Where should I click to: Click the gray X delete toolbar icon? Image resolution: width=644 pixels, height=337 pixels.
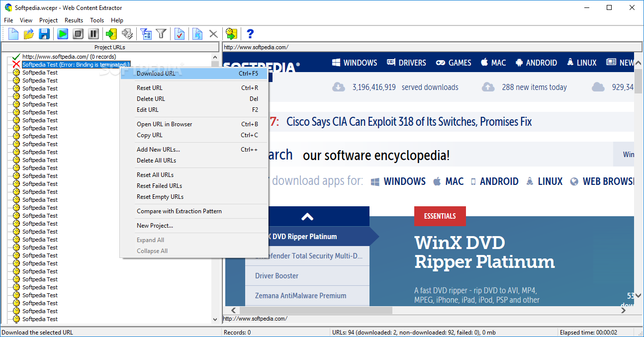coord(213,34)
